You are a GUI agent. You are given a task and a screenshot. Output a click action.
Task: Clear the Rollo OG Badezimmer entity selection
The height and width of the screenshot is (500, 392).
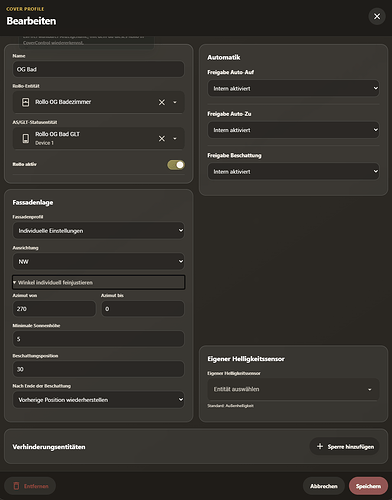click(x=162, y=102)
